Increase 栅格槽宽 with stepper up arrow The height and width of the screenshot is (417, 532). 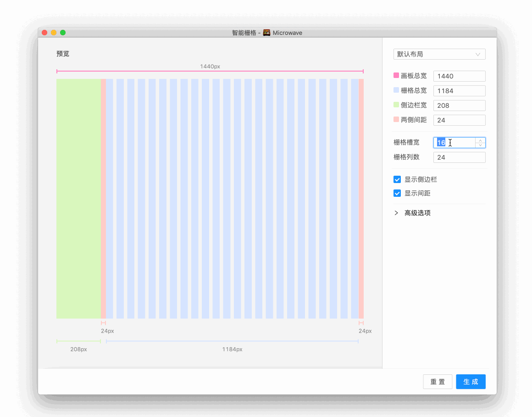tap(480, 140)
